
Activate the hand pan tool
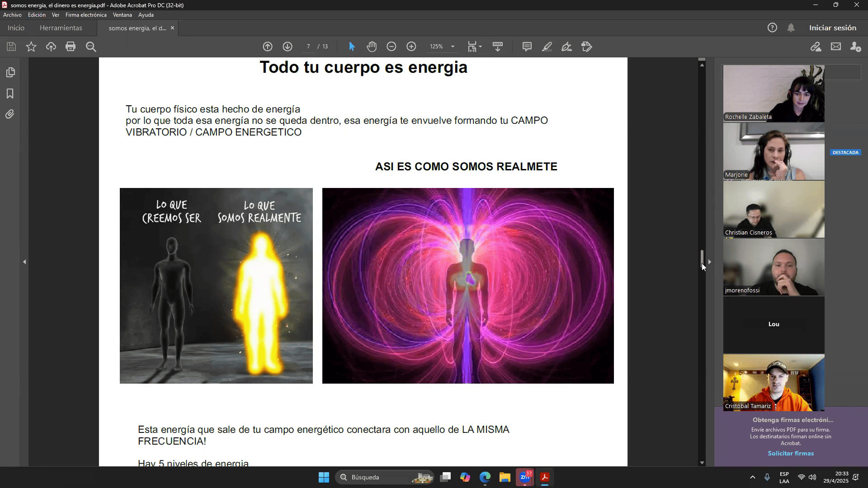click(x=372, y=47)
